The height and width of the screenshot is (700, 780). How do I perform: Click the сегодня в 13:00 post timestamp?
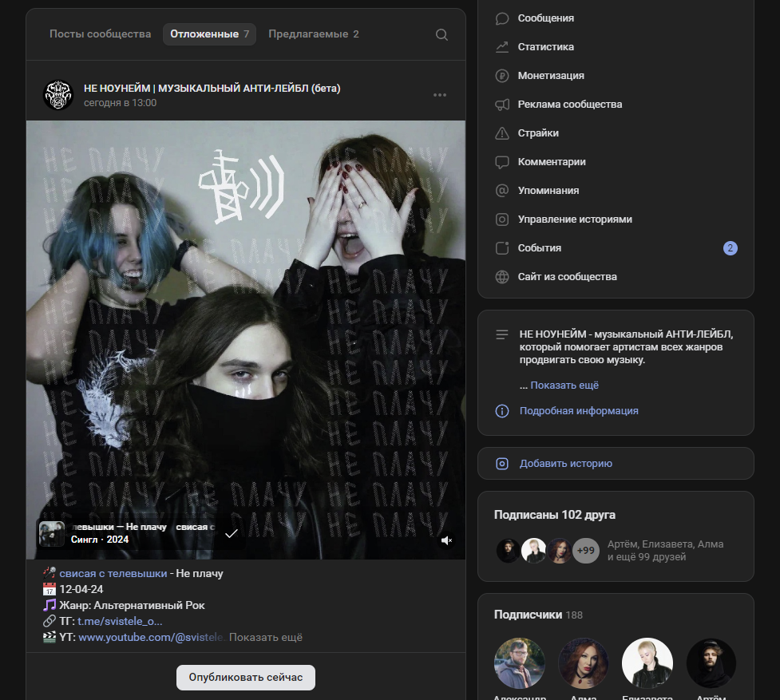tap(120, 103)
